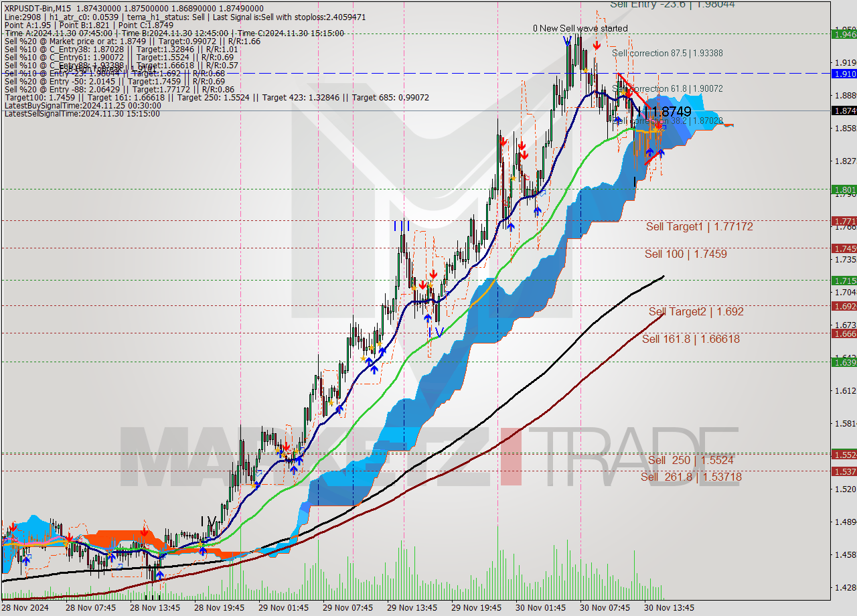857x616 pixels.
Task: Click the 'LatestSellSignalTime:2024.11.30 15:15:00' line
Action: tap(82, 114)
